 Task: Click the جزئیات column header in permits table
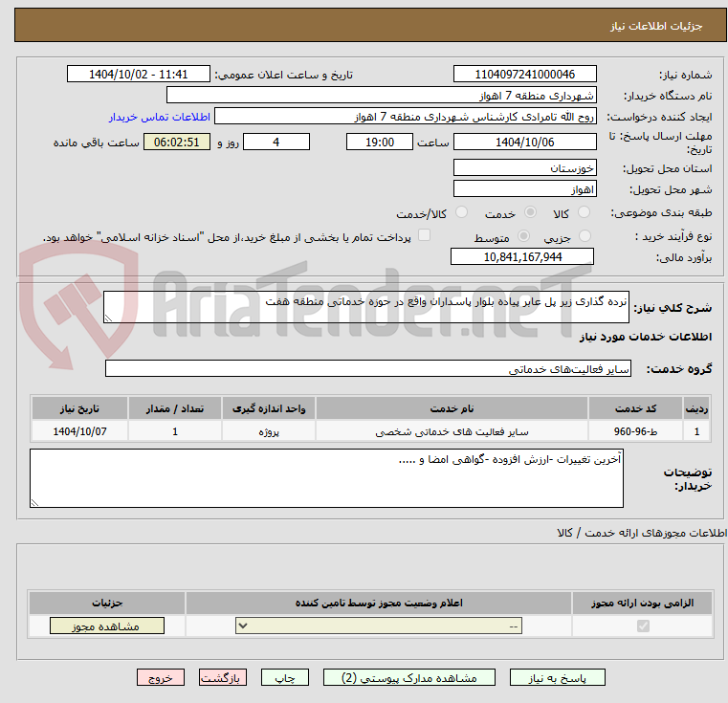coord(107,603)
